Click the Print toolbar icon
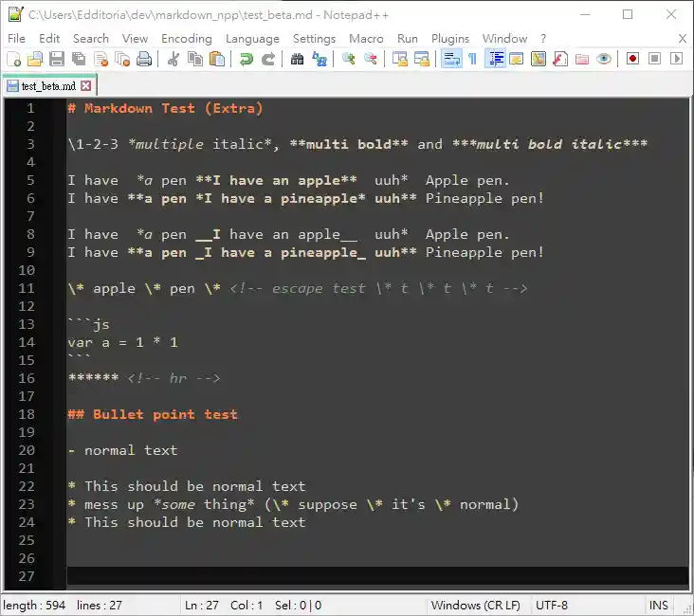This screenshot has width=694, height=616. click(x=144, y=59)
